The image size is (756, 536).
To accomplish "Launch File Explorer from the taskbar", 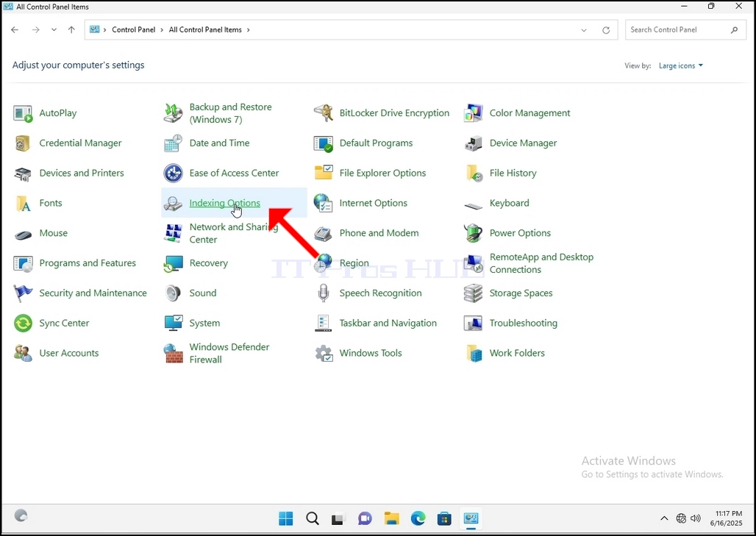I will pyautogui.click(x=391, y=518).
